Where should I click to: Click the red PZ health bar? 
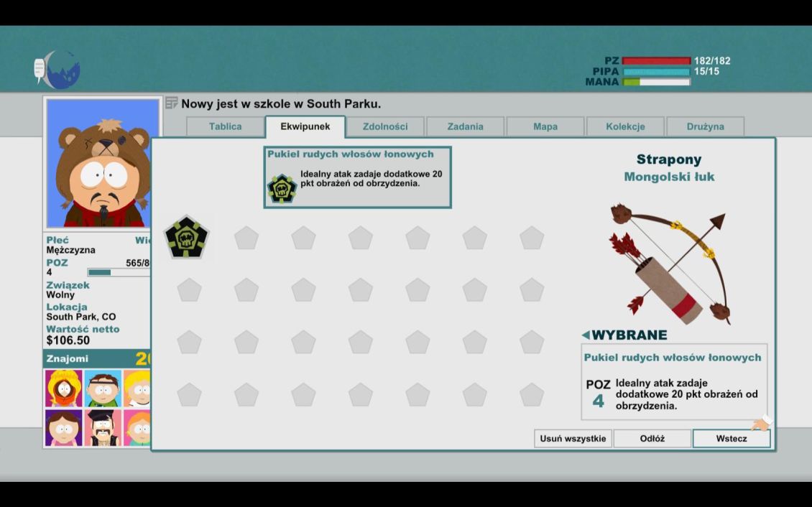[x=656, y=60]
